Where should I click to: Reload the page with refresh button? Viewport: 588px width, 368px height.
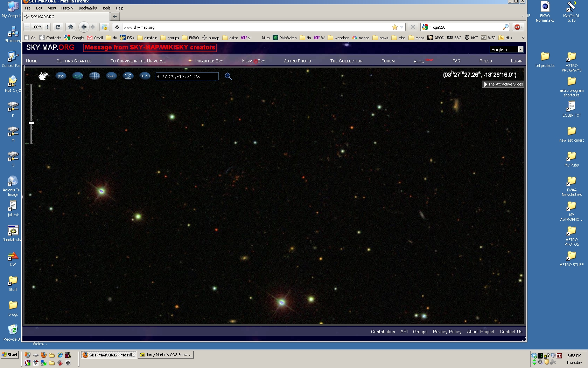click(x=58, y=27)
